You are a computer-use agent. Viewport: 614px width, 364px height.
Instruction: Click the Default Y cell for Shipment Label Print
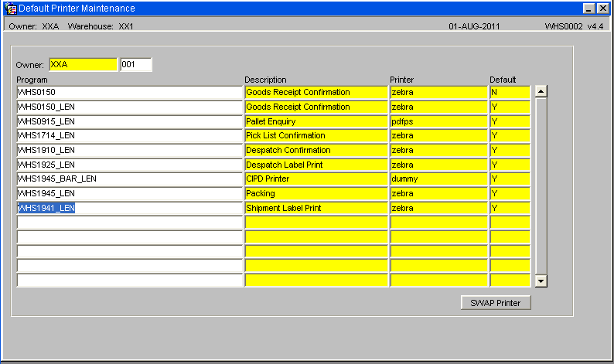pos(510,208)
